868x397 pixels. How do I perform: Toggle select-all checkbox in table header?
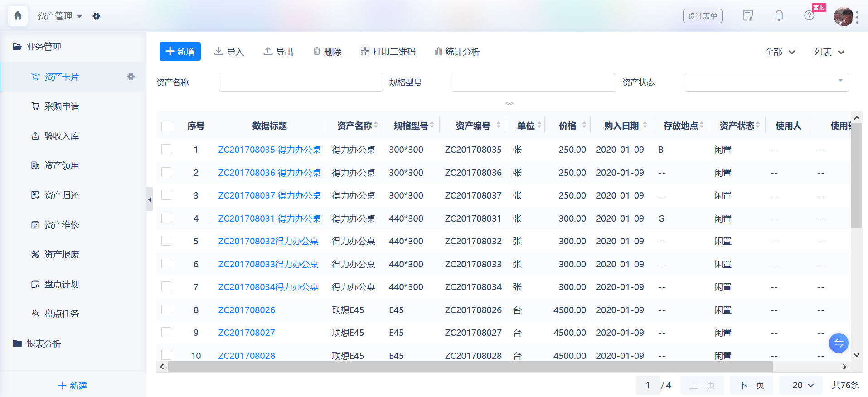point(166,126)
